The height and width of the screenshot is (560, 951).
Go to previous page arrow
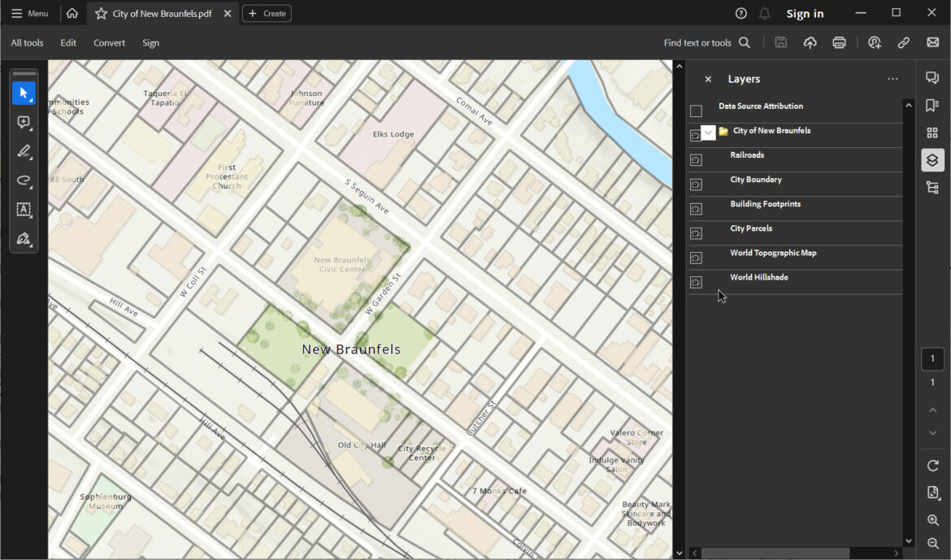point(933,410)
